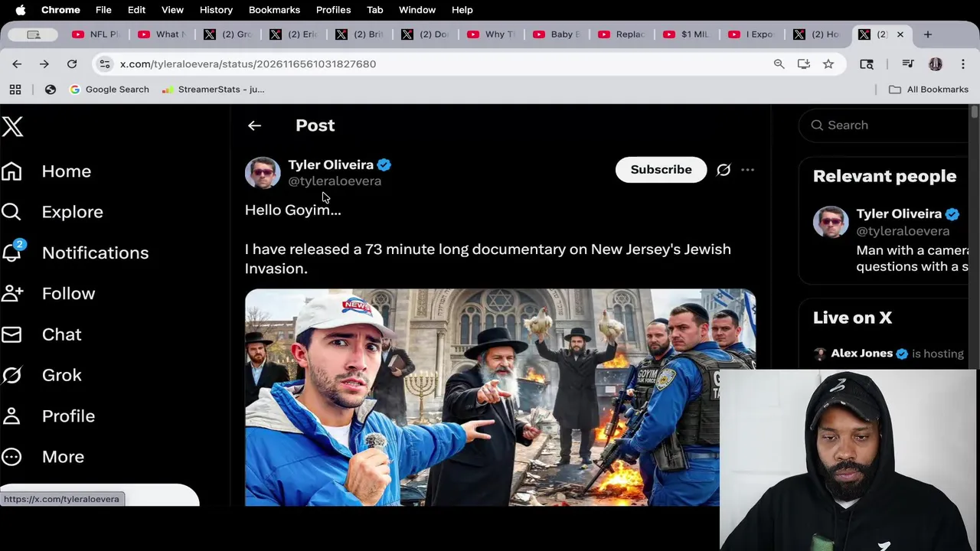Open post options three-dot menu
The height and width of the screenshot is (551, 980).
click(747, 170)
